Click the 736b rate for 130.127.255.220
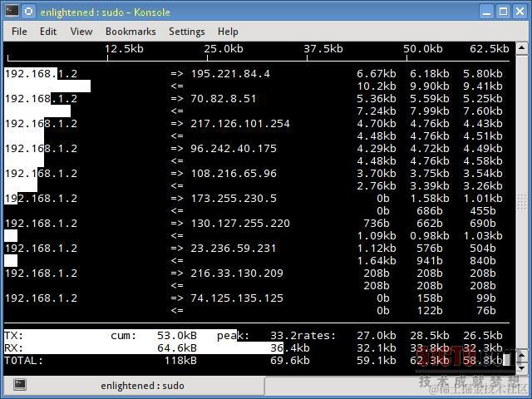Viewport: 532px width, 399px height. (377, 224)
